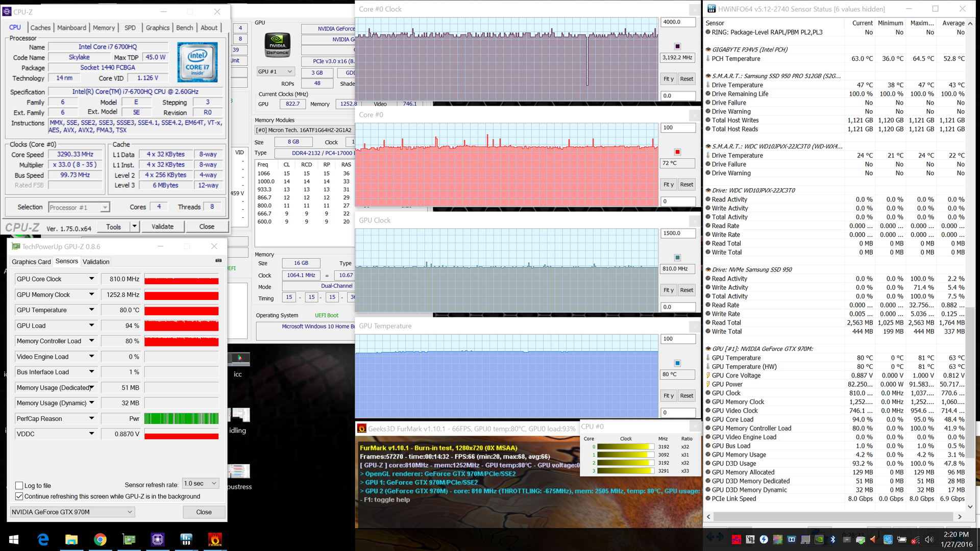Click the Validate button in CPU-Z
This screenshot has height=551, width=980.
tap(162, 227)
